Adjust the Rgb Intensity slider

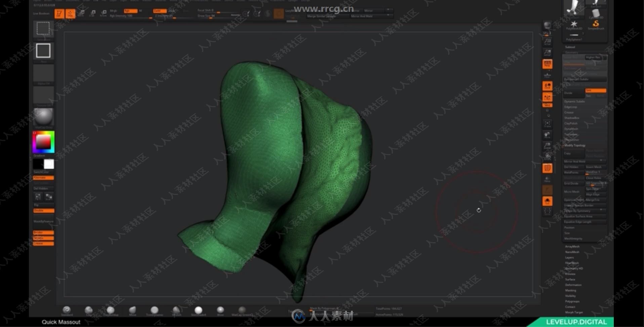click(130, 16)
